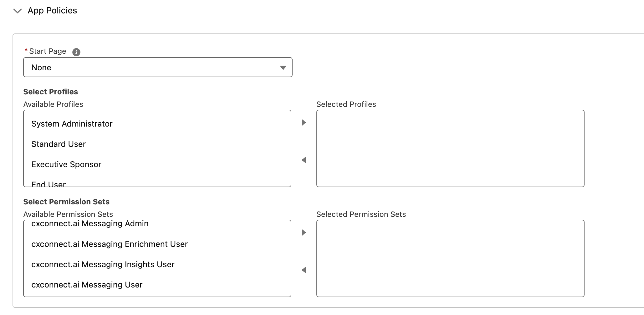Click the Start Page field label
This screenshot has height=315, width=644.
click(x=48, y=51)
